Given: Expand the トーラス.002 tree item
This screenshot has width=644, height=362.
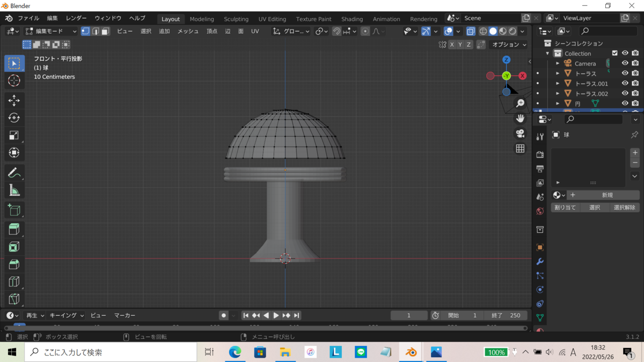Looking at the screenshot, I should [558, 94].
